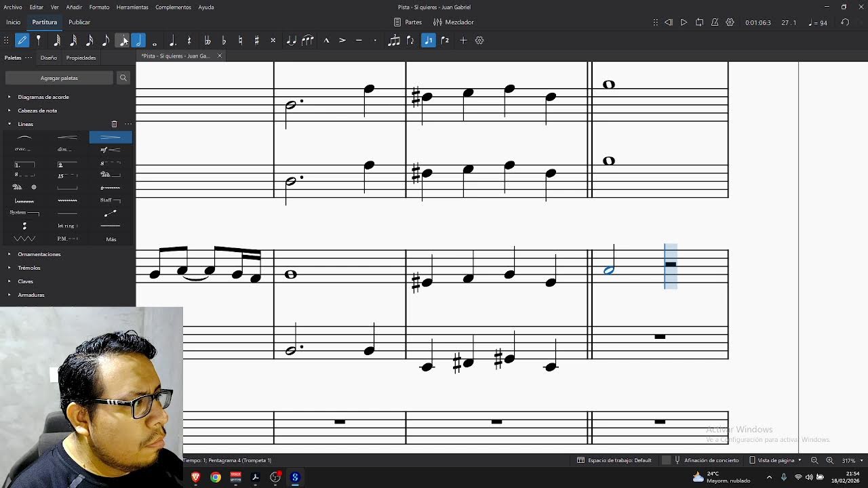Collapse the Líneas palette
The image size is (868, 488).
click(9, 124)
